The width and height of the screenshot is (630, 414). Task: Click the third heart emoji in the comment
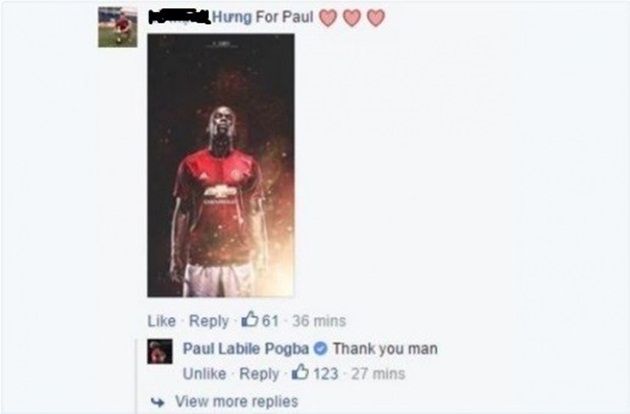pos(376,18)
